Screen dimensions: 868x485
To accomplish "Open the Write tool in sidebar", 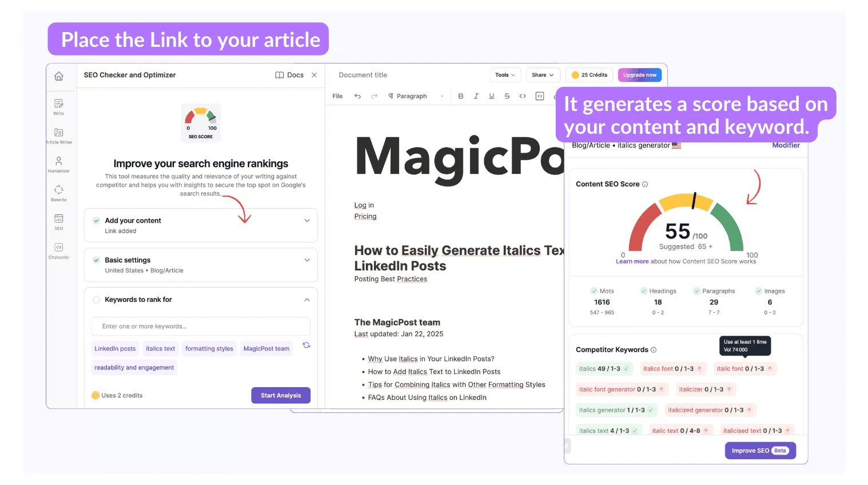I will [59, 106].
